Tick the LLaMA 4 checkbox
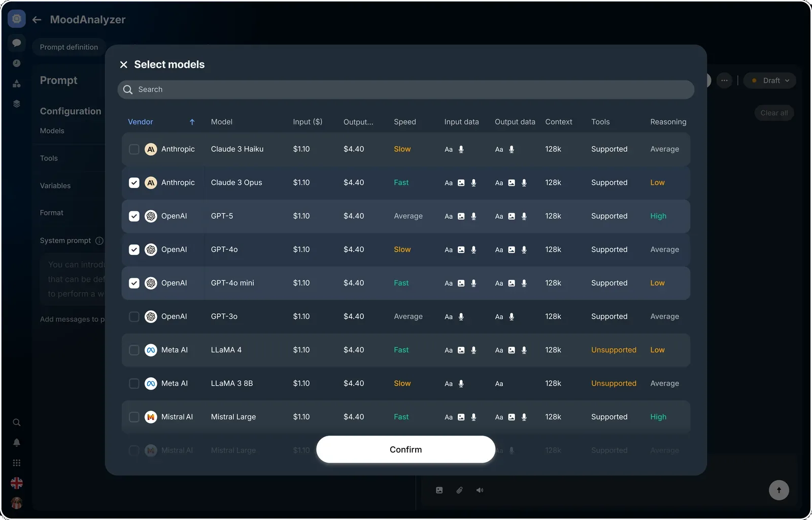The height and width of the screenshot is (520, 812). point(134,350)
